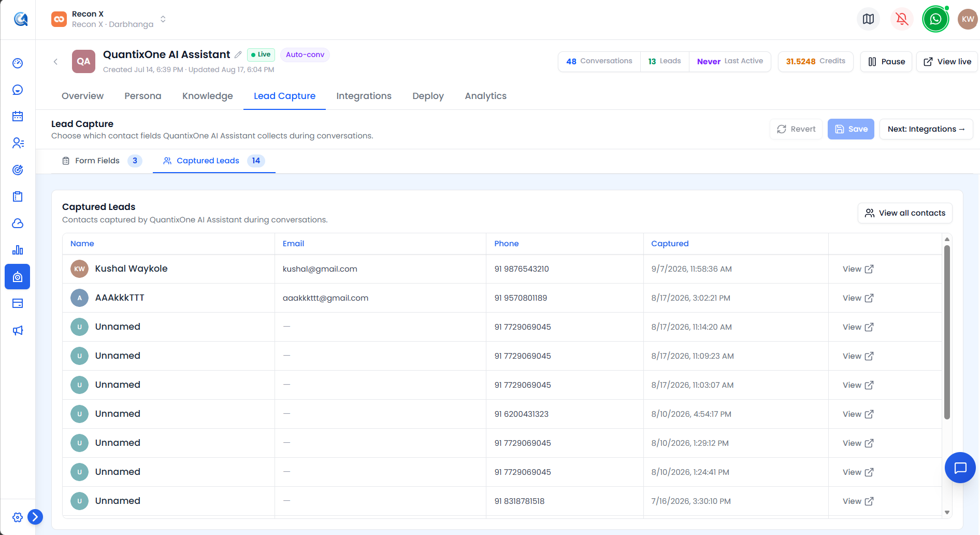This screenshot has width=980, height=535.
Task: Open the megaphone campaigns icon in sidebar
Action: (18, 330)
